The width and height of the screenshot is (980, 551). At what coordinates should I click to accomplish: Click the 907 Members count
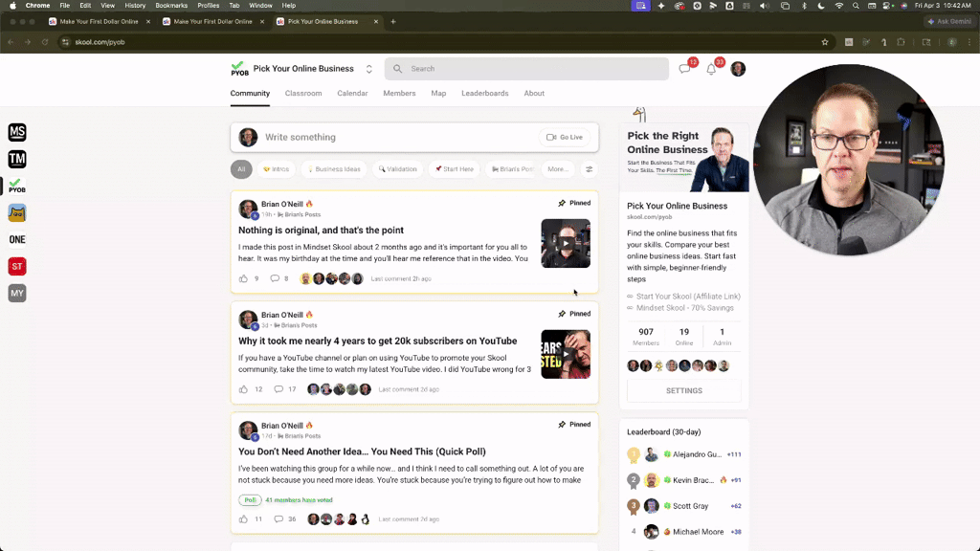click(646, 337)
